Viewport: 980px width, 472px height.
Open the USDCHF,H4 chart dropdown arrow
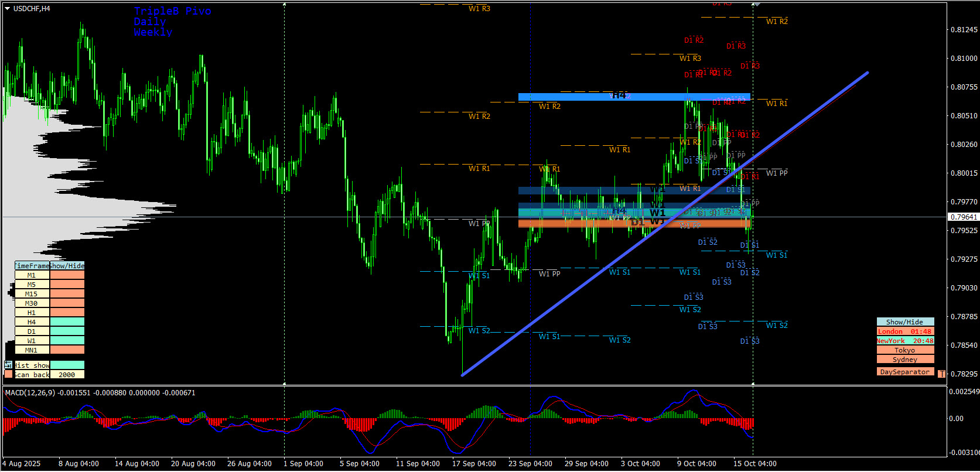pyautogui.click(x=8, y=9)
